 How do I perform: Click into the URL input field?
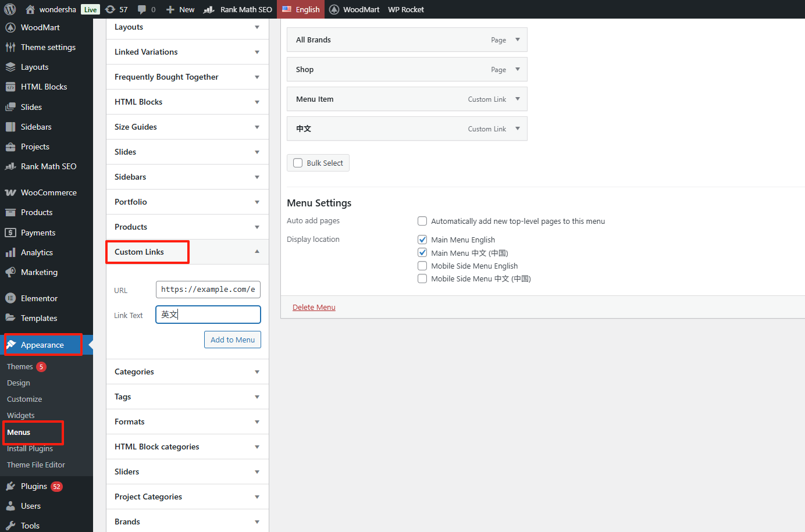[208, 290]
